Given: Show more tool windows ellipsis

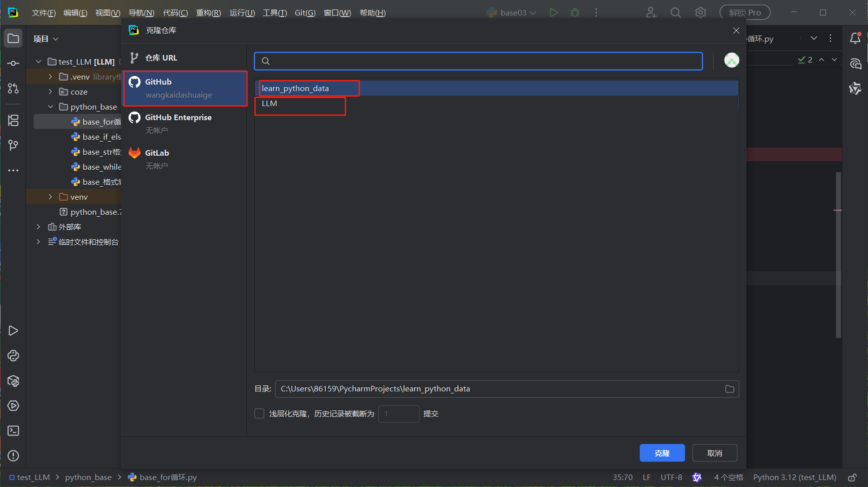Looking at the screenshot, I should (x=14, y=170).
